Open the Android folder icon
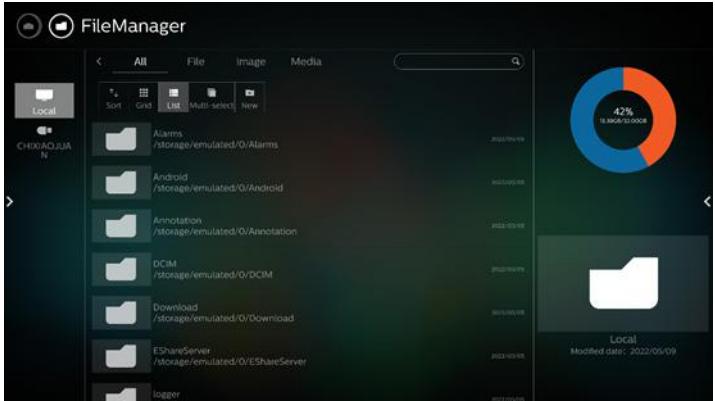This screenshot has width=715, height=401. [121, 182]
